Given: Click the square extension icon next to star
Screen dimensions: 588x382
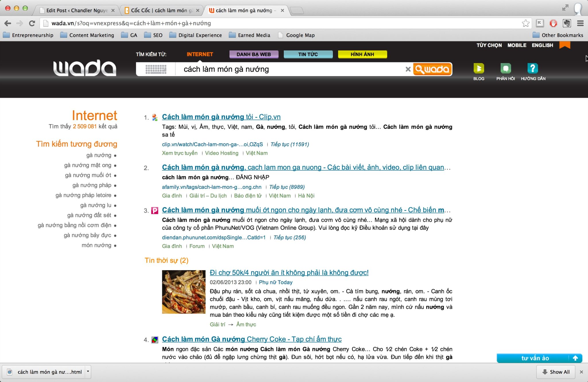Looking at the screenshot, I should pyautogui.click(x=540, y=23).
